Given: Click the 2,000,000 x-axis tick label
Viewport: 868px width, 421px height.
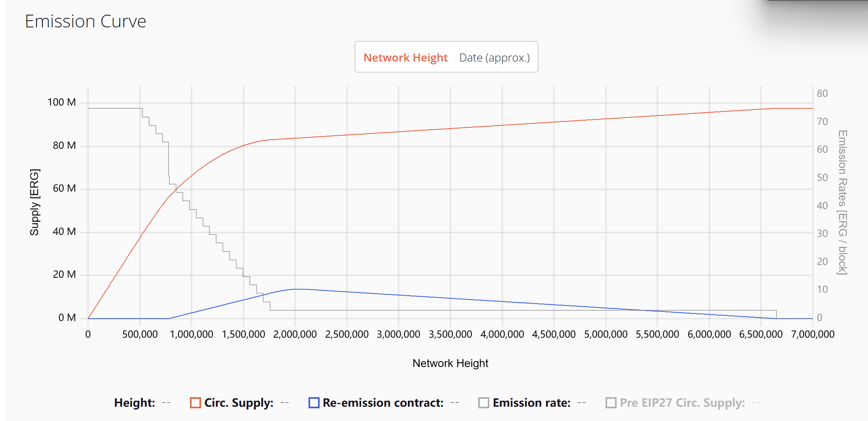Looking at the screenshot, I should 295,334.
